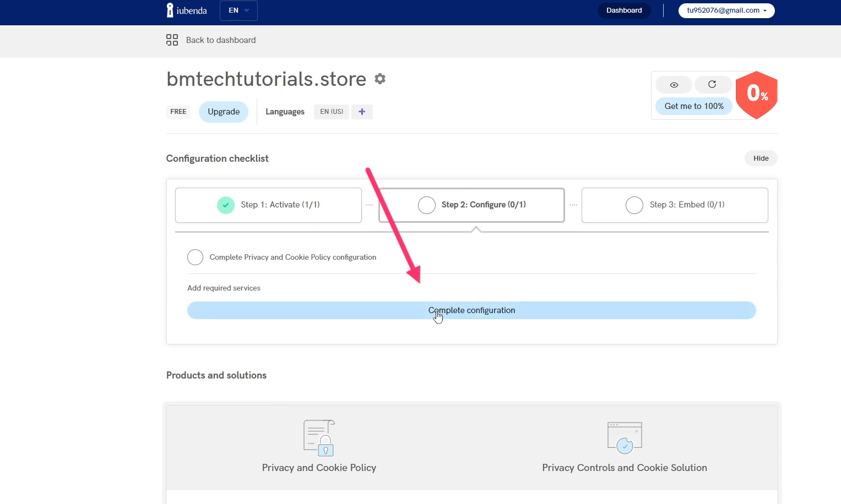Click the empty circle of Step 2

(x=427, y=205)
